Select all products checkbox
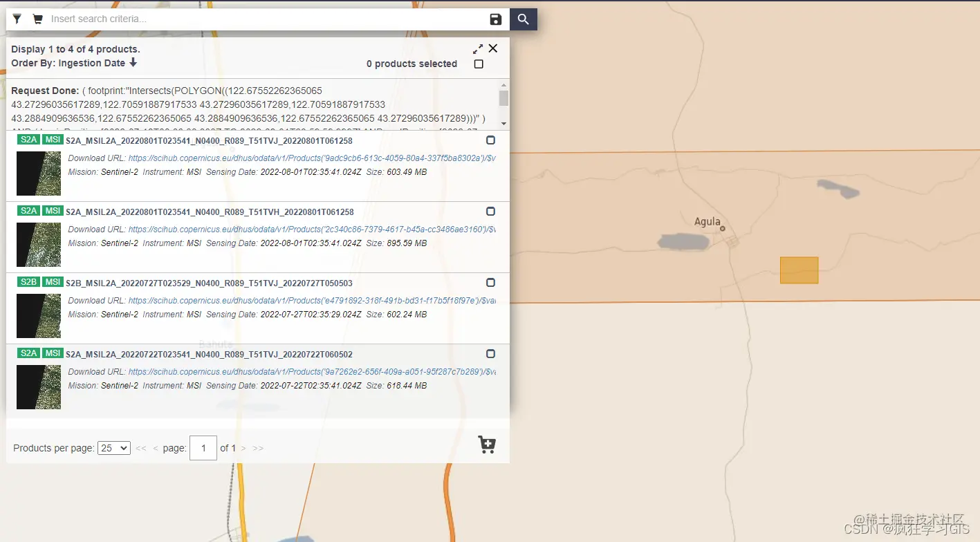 [x=479, y=64]
